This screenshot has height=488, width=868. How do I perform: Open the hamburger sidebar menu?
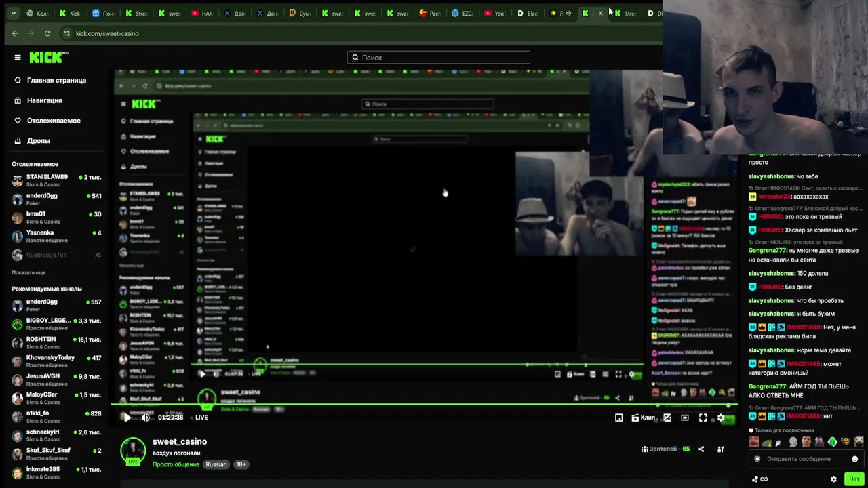[18, 58]
